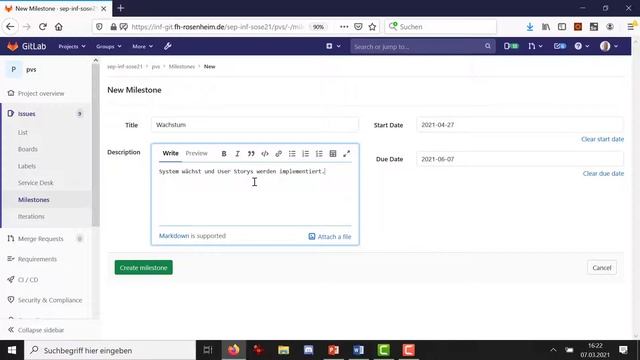Bookmark this page with the star
The height and width of the screenshot is (360, 640).
[x=372, y=27]
